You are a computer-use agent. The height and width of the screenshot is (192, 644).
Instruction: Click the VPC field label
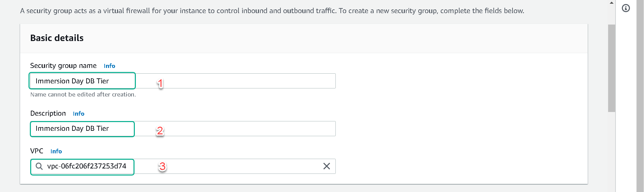coord(37,151)
